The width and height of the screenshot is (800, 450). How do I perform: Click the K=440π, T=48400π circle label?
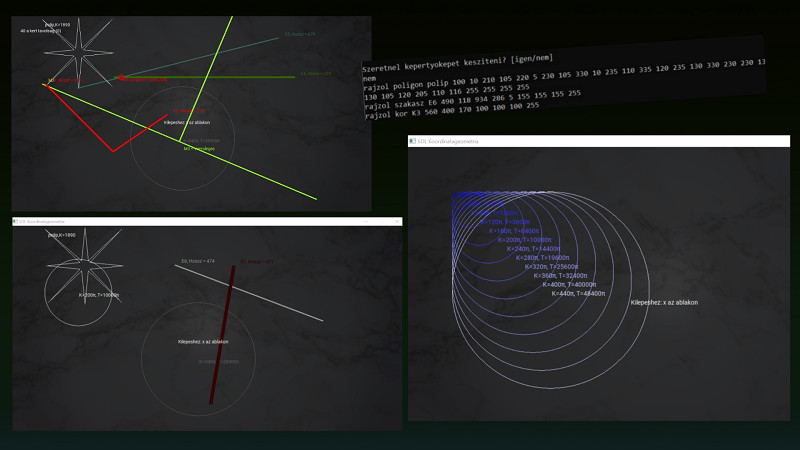click(578, 293)
